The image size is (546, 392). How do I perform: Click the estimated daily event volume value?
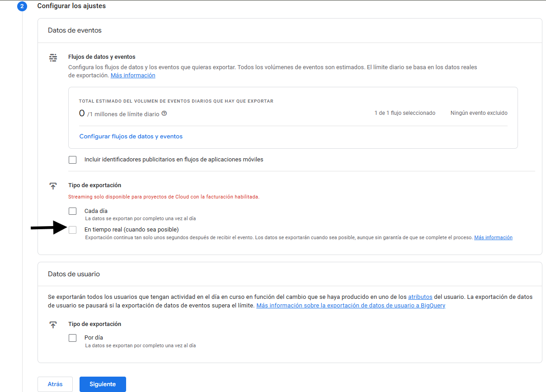click(81, 113)
